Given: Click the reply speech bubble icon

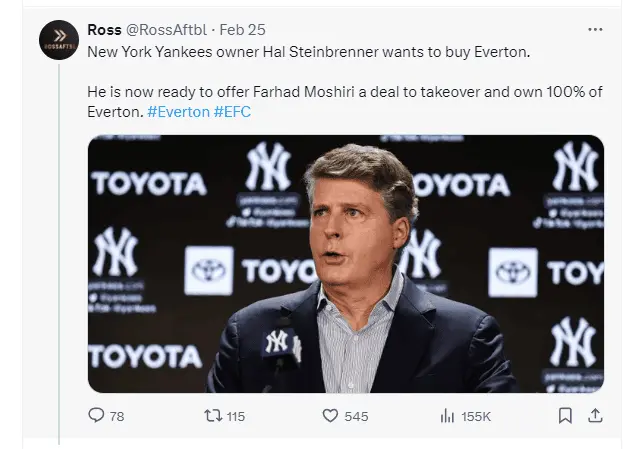Looking at the screenshot, I should click(x=97, y=416).
